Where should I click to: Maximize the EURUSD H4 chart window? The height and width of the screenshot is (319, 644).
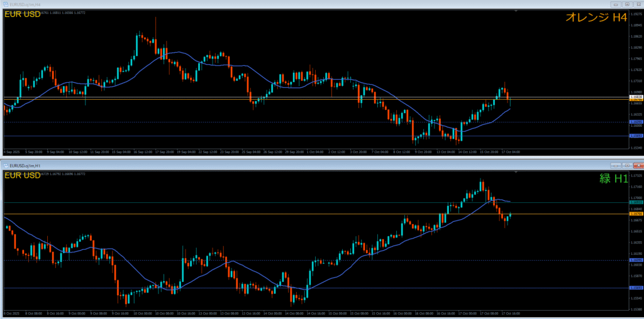pyautogui.click(x=626, y=4)
